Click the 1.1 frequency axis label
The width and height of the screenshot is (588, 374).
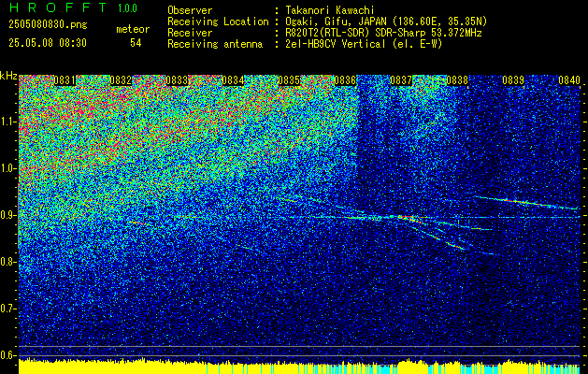7,122
